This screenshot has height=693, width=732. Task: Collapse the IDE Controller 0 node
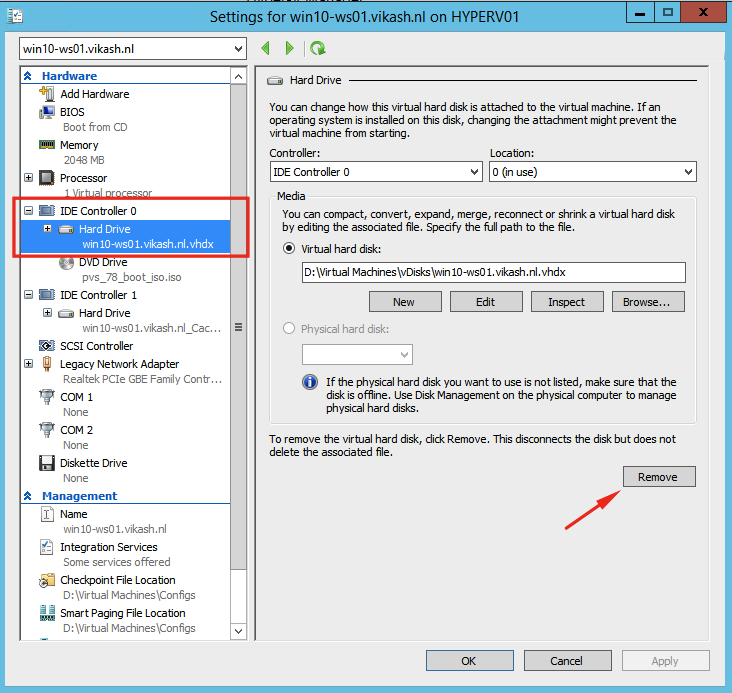28,211
